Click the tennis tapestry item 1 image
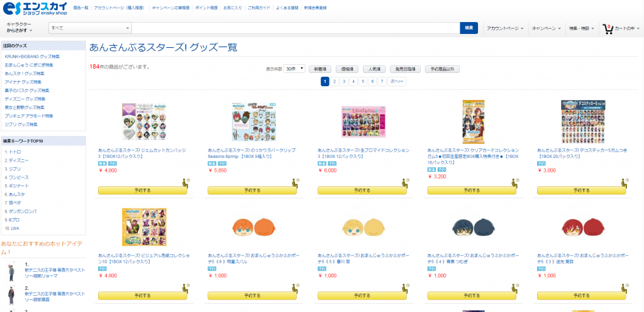644x312 pixels. point(11,271)
